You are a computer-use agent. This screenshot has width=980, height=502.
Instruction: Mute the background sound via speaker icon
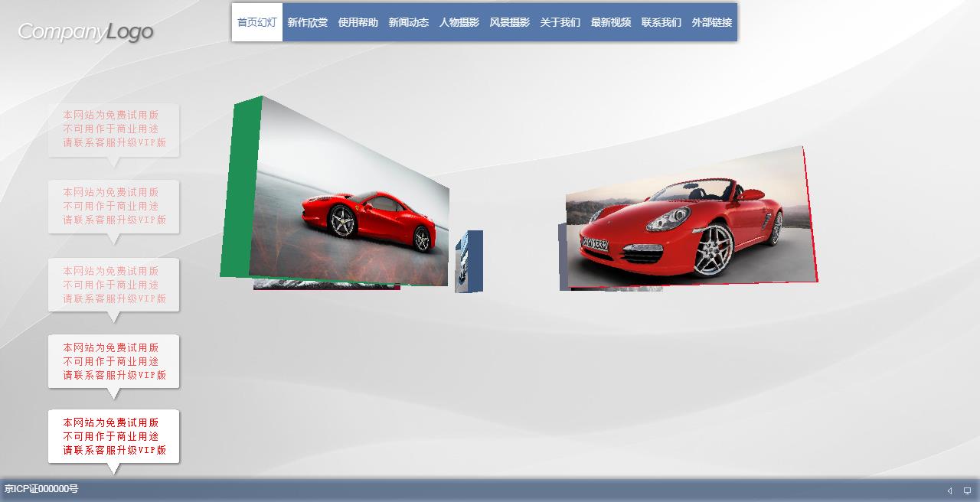(950, 491)
